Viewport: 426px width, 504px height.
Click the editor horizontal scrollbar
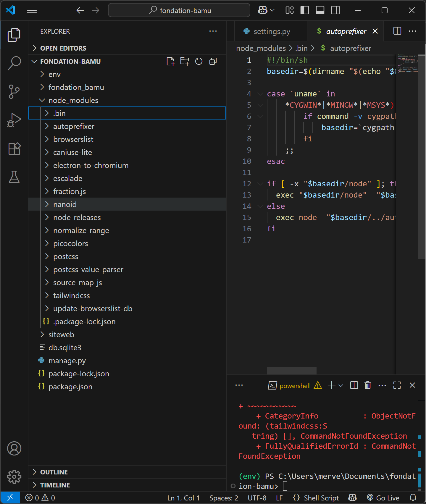[291, 371]
